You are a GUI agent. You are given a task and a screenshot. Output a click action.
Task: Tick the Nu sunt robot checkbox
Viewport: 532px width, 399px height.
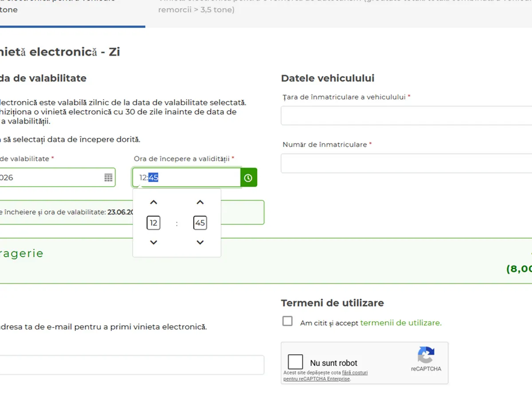tap(295, 362)
